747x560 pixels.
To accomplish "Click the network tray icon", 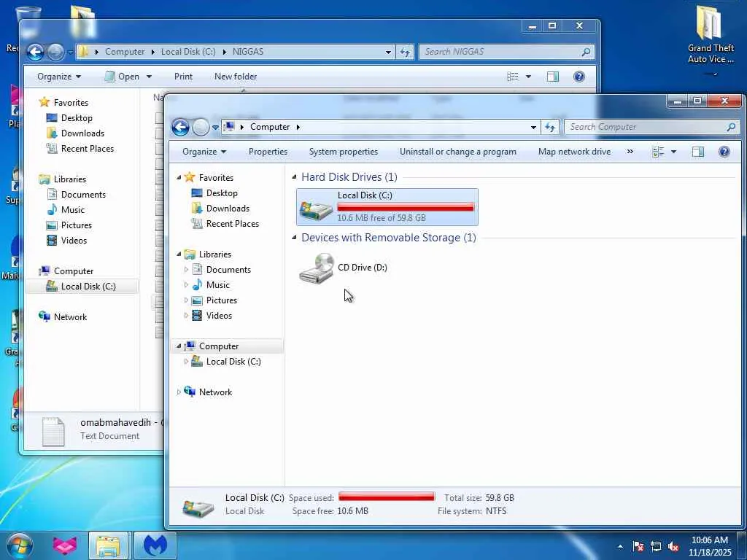I will (656, 547).
